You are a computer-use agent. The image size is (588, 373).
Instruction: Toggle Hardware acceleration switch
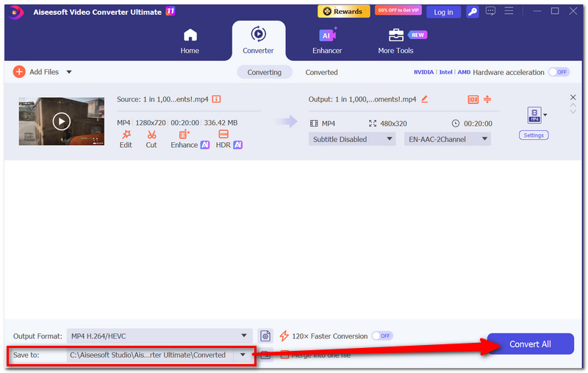[x=559, y=72]
